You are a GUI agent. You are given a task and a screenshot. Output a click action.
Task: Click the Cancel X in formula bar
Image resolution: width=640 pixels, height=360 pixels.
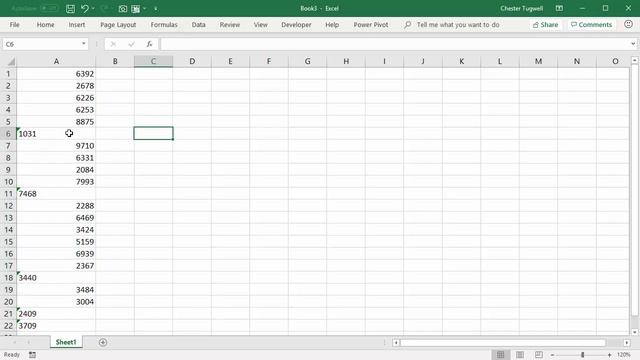[x=113, y=44]
